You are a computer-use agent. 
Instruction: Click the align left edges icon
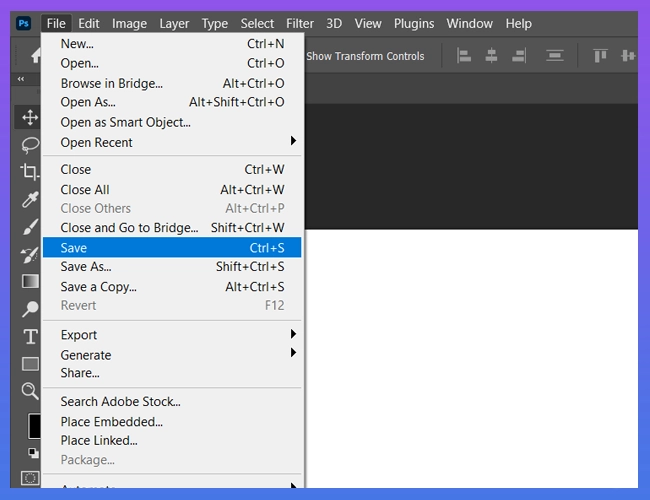pos(464,56)
